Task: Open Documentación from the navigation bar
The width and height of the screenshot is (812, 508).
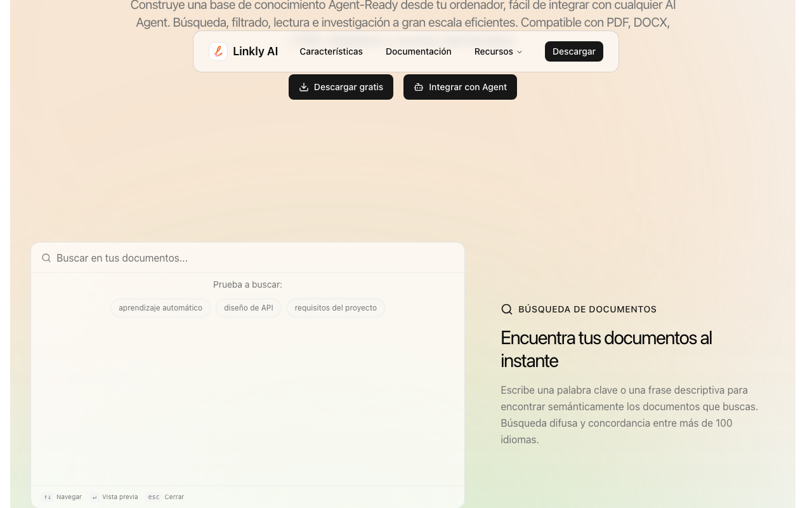Action: pos(419,51)
